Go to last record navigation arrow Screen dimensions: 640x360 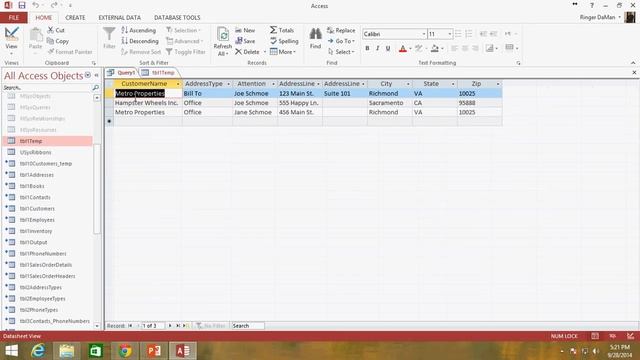[178, 326]
